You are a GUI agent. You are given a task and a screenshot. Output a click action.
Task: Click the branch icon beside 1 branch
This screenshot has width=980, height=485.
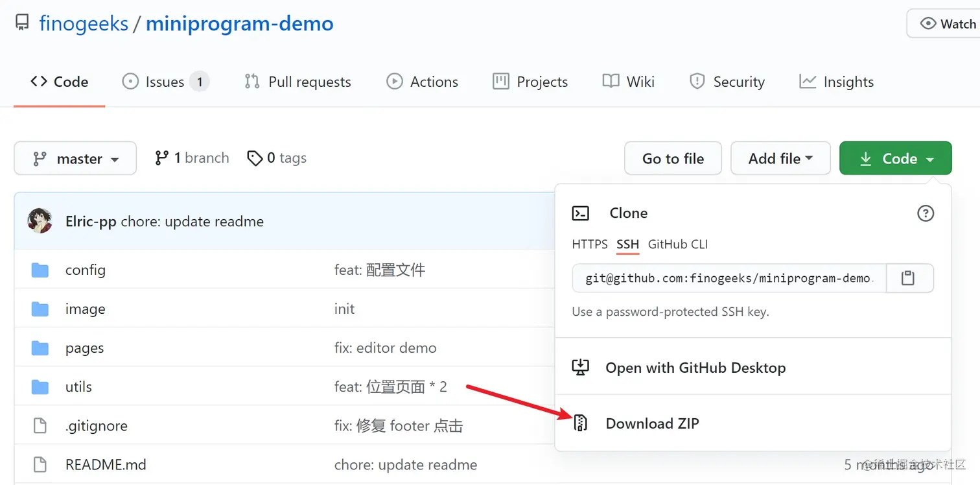(x=162, y=158)
